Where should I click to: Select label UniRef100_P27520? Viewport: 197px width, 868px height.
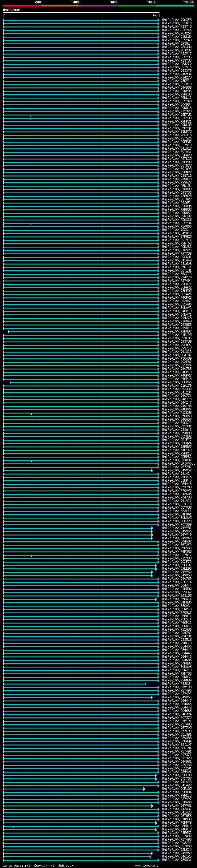click(176, 139)
